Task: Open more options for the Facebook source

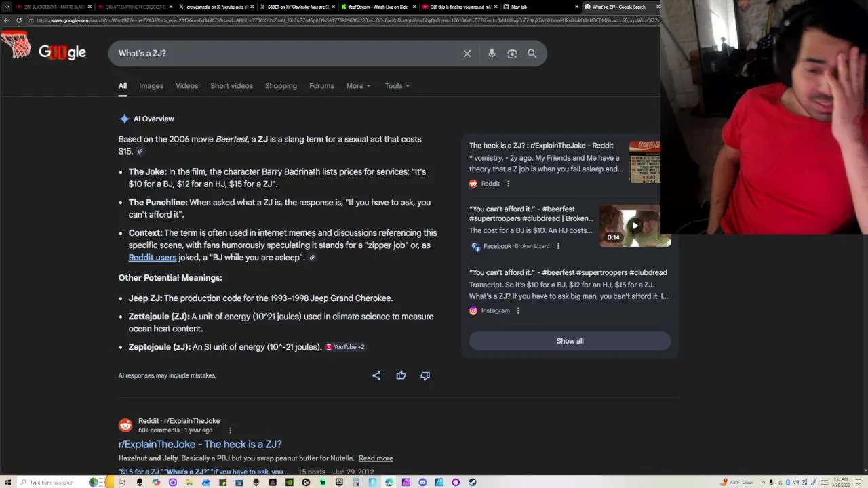Action: [558, 246]
